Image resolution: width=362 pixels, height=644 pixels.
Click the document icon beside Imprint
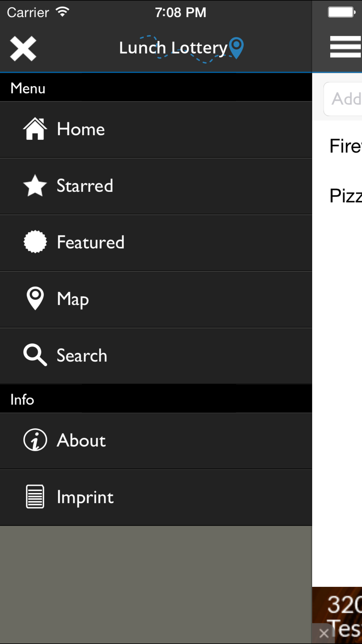click(x=35, y=497)
